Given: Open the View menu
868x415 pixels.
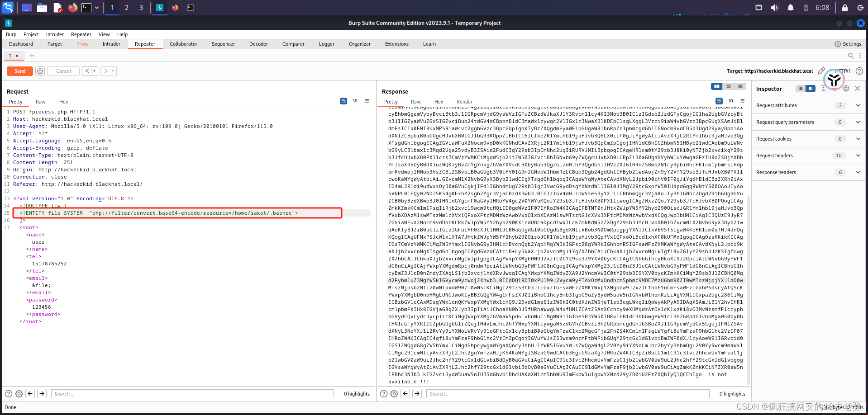Looking at the screenshot, I should (x=104, y=34).
